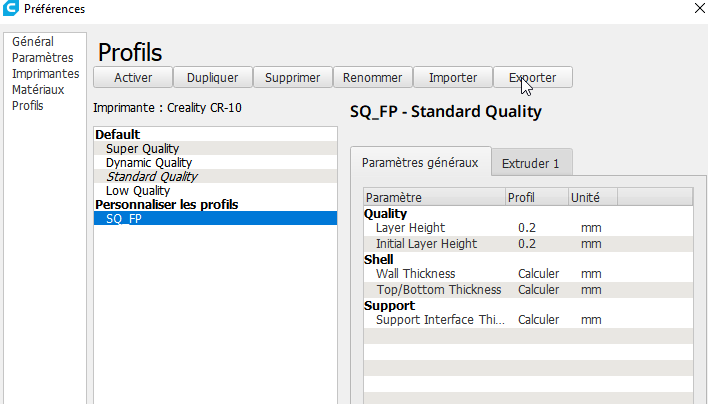Select Profils in the sidebar
Viewport: 708px width, 404px height.
point(28,106)
